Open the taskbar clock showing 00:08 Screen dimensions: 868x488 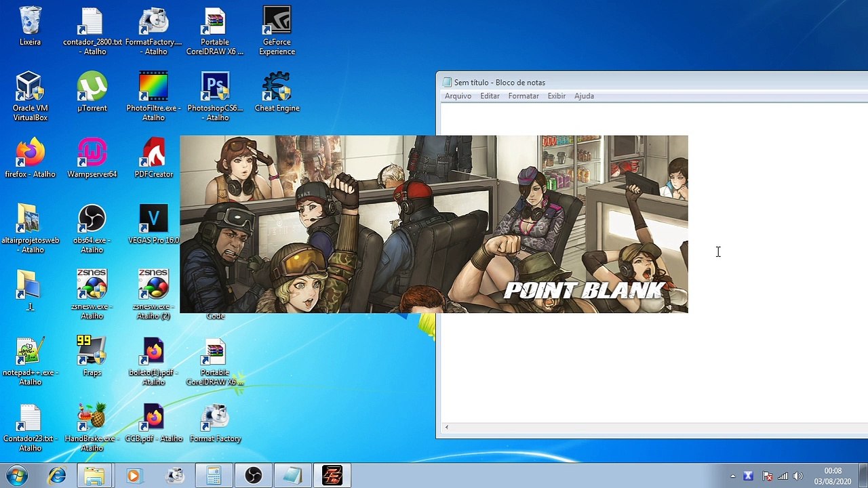point(833,476)
